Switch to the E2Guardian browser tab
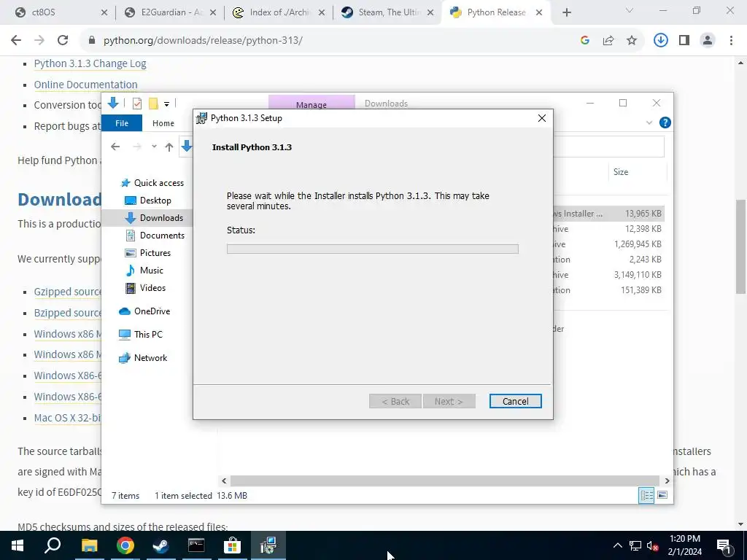 tap(171, 12)
